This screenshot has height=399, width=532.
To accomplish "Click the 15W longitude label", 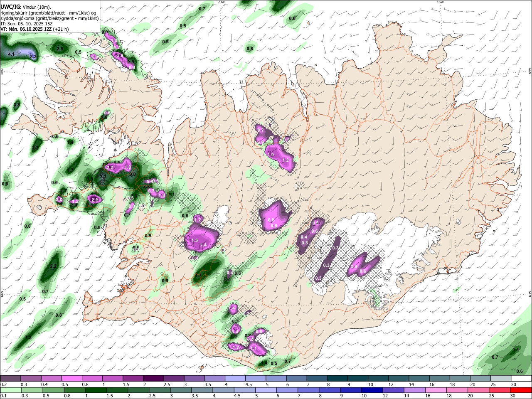I will pyautogui.click(x=440, y=2).
